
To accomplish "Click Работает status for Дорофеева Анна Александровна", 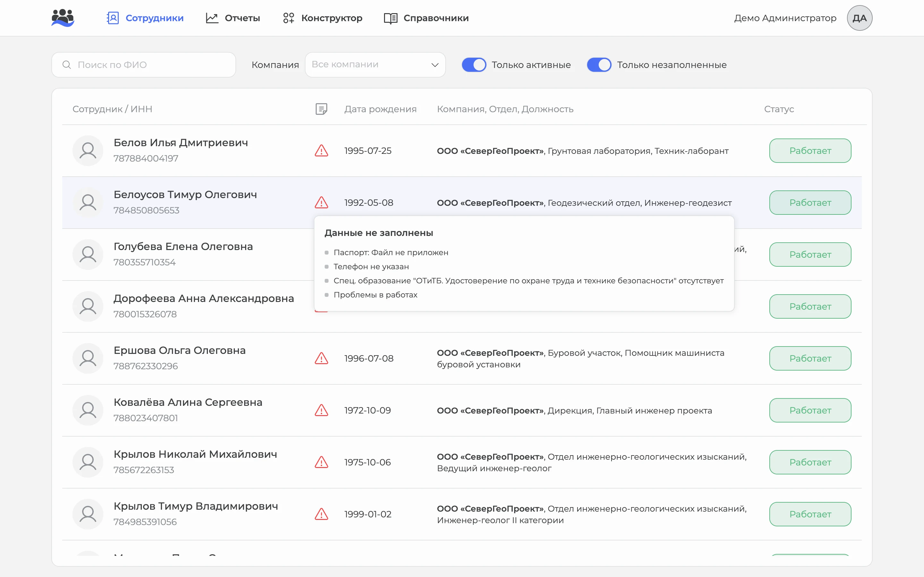I will [x=810, y=306].
